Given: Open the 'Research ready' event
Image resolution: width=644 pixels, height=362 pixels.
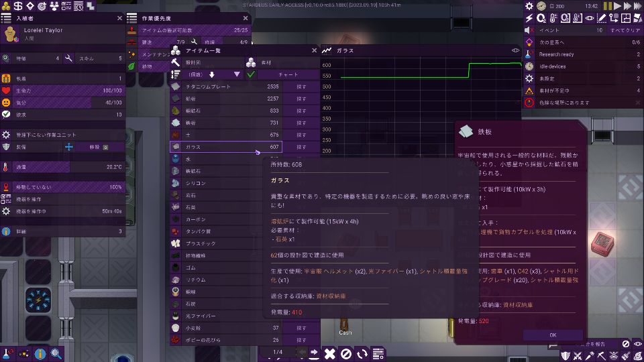Looking at the screenshot, I should click(584, 54).
